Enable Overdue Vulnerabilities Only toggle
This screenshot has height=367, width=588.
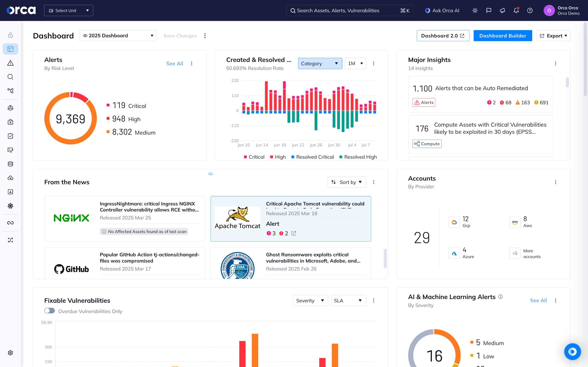50,311
